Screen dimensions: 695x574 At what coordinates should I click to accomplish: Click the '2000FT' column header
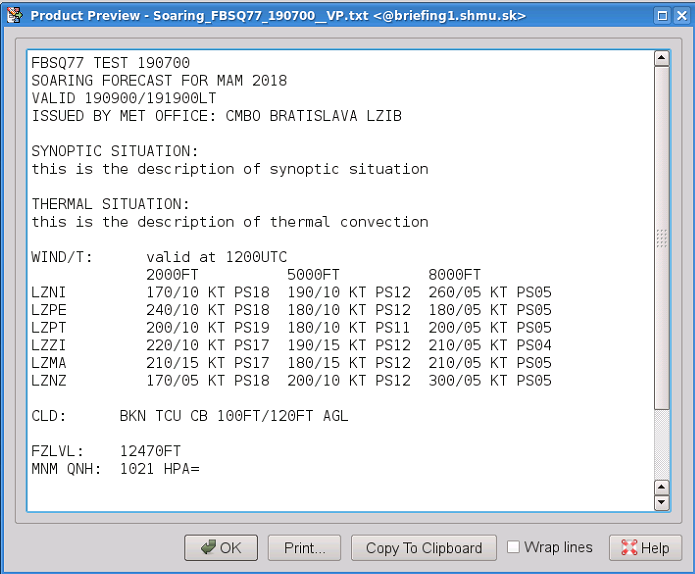[172, 275]
